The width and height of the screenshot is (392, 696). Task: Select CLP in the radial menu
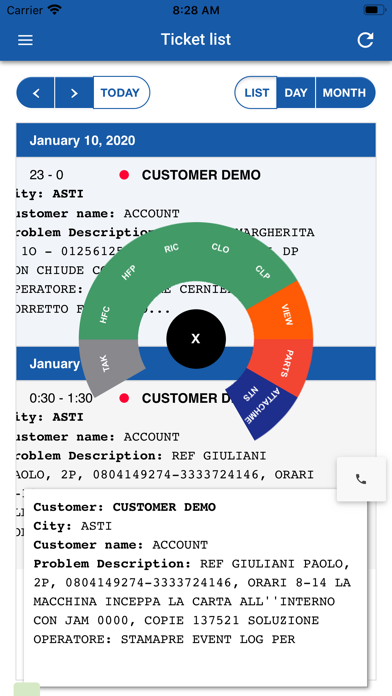pyautogui.click(x=263, y=272)
